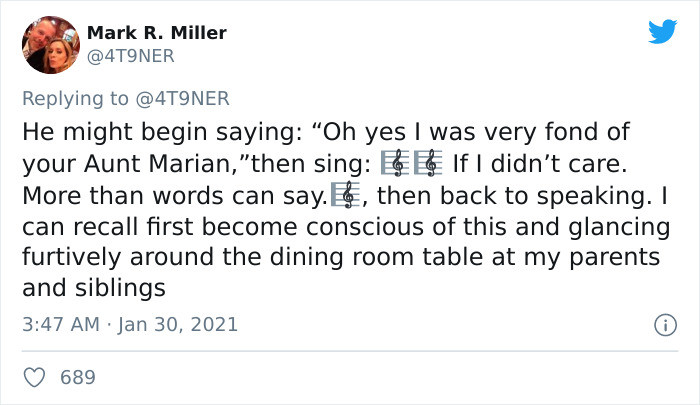Click the musical score emoji after 'say.'
This screenshot has height=405, width=700.
click(x=345, y=195)
